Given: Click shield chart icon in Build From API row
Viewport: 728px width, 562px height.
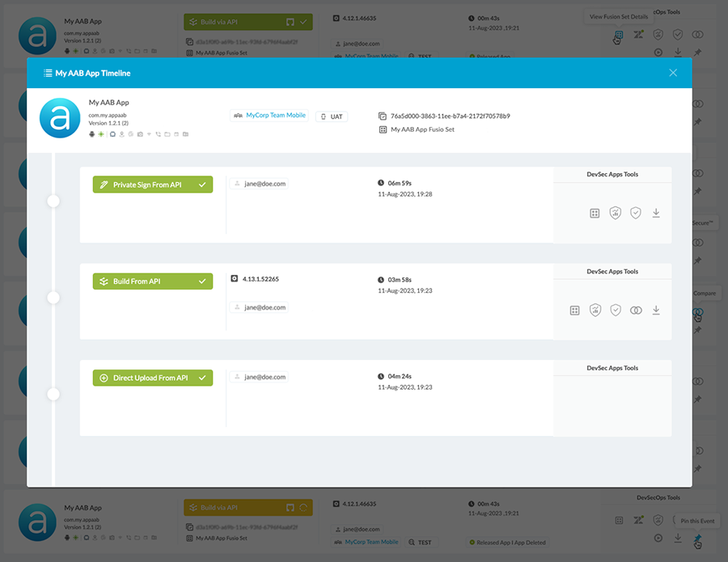Looking at the screenshot, I should click(595, 311).
